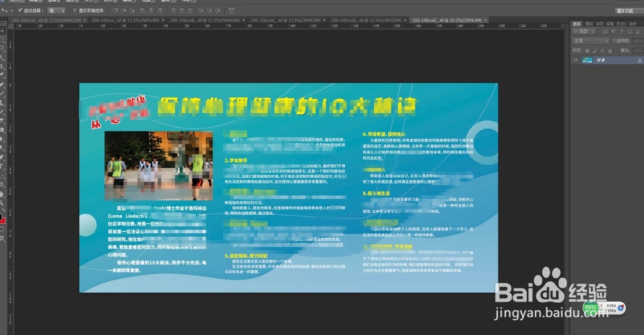Select the Brush tool
This screenshot has height=335, width=644.
(x=3, y=94)
